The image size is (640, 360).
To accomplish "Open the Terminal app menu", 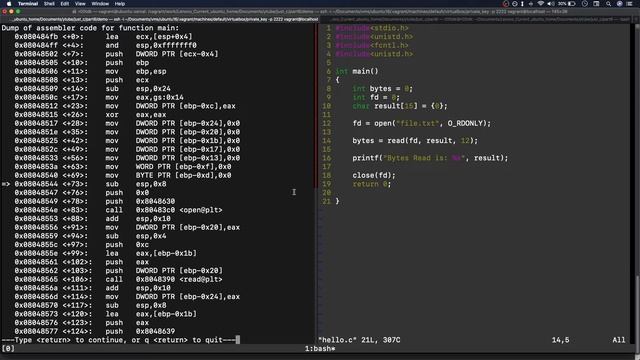I will [28, 4].
